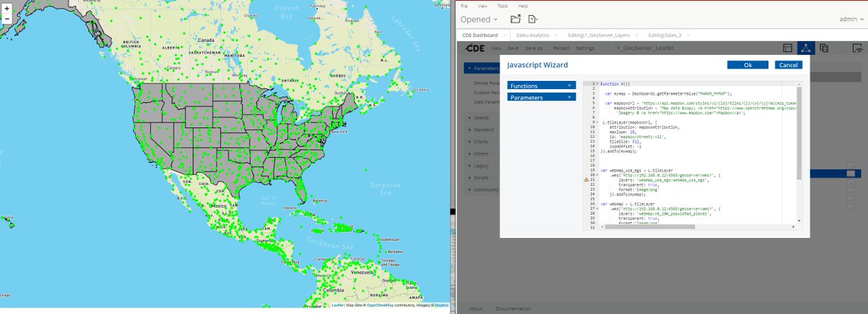
Task: Close the CDE Dashboard tab
Action: click(x=506, y=35)
